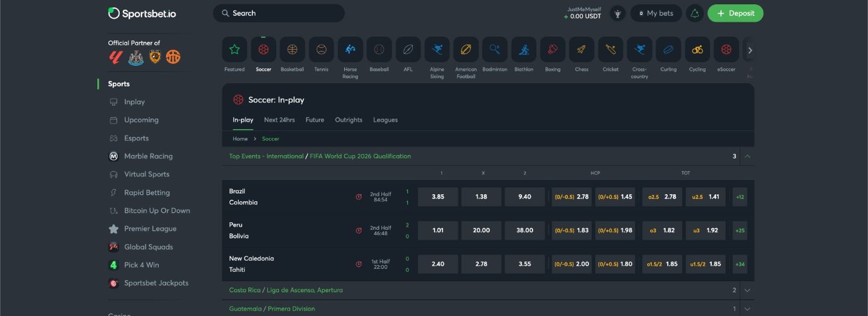Open the Cycling sport icon

[x=697, y=50]
